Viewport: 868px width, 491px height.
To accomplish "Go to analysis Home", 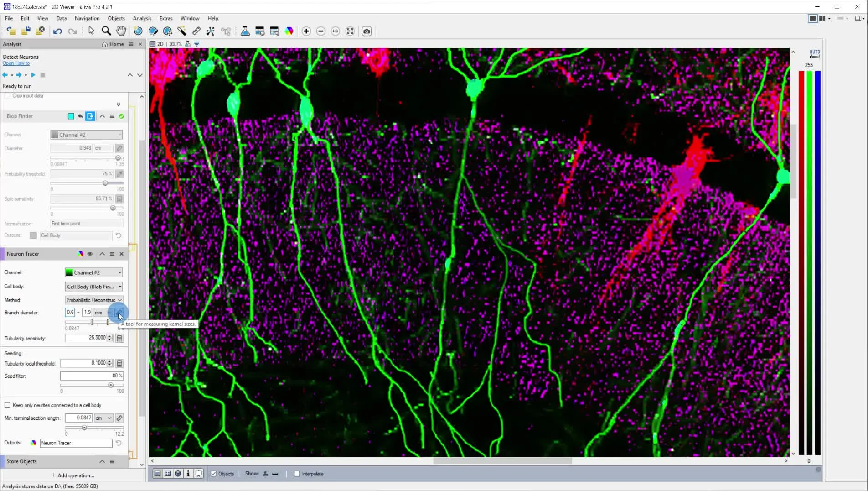I will pyautogui.click(x=113, y=44).
